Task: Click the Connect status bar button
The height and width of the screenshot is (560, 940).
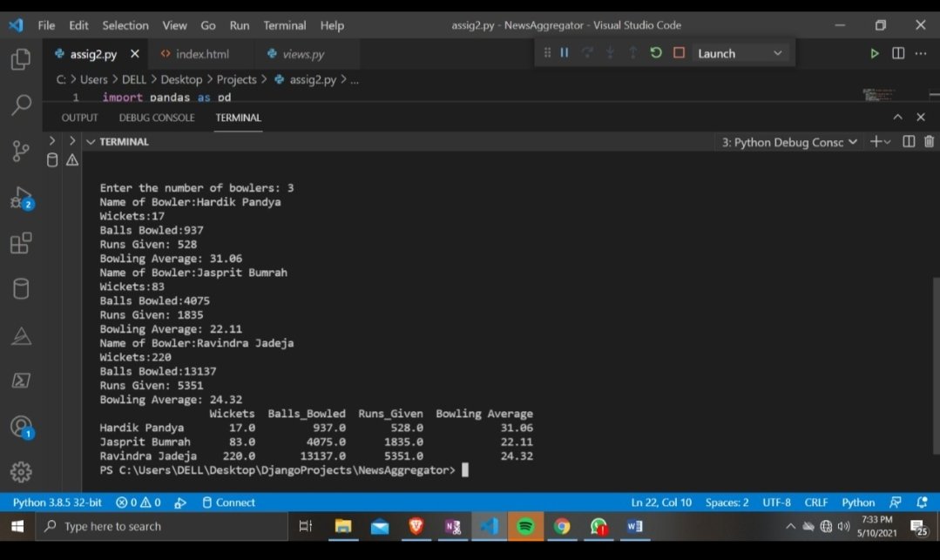Action: pos(228,503)
